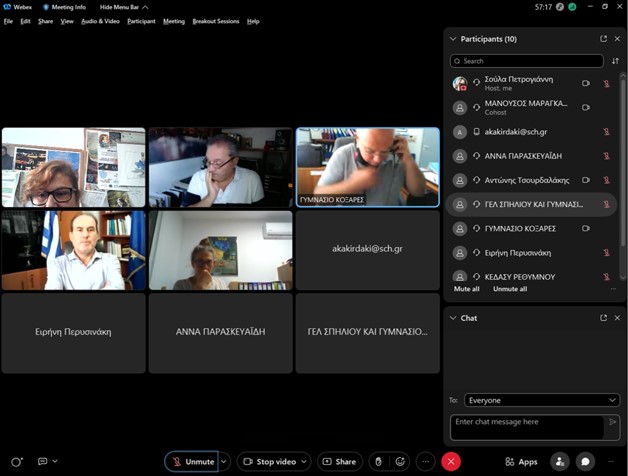
Task: Collapse the Chat panel chevron
Action: [x=453, y=318]
